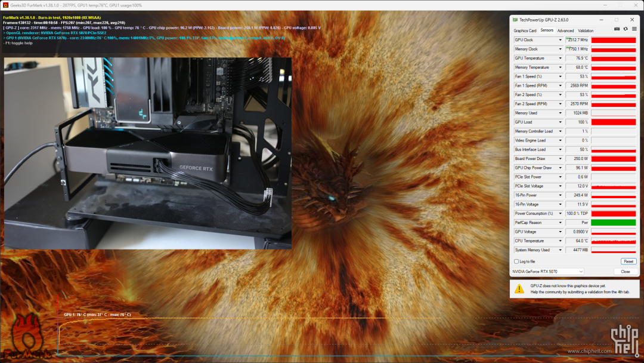This screenshot has height=363, width=644.
Task: Click the 'F1: toggle help' text in FurMark
Action: 18,43
